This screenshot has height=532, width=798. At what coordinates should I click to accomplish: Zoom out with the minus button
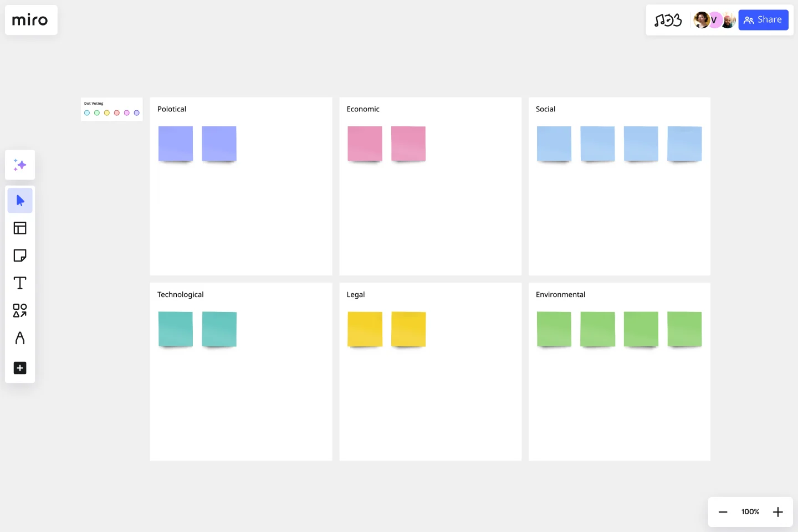[723, 512]
